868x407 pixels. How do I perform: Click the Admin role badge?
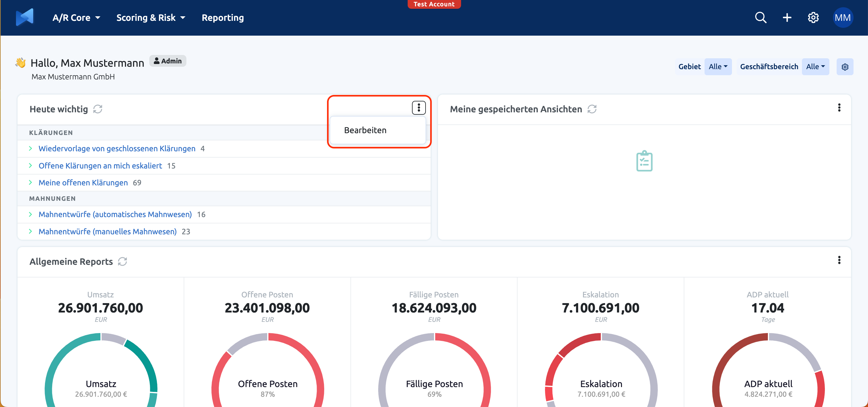coord(168,61)
